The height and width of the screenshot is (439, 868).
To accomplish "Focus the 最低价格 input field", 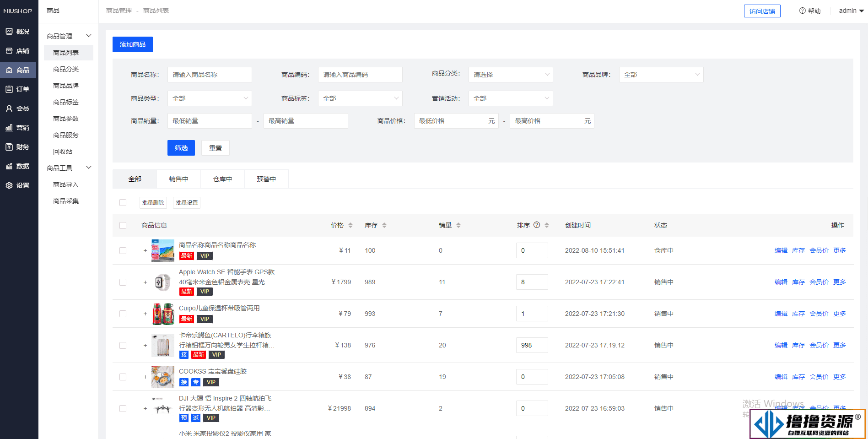I will click(456, 121).
